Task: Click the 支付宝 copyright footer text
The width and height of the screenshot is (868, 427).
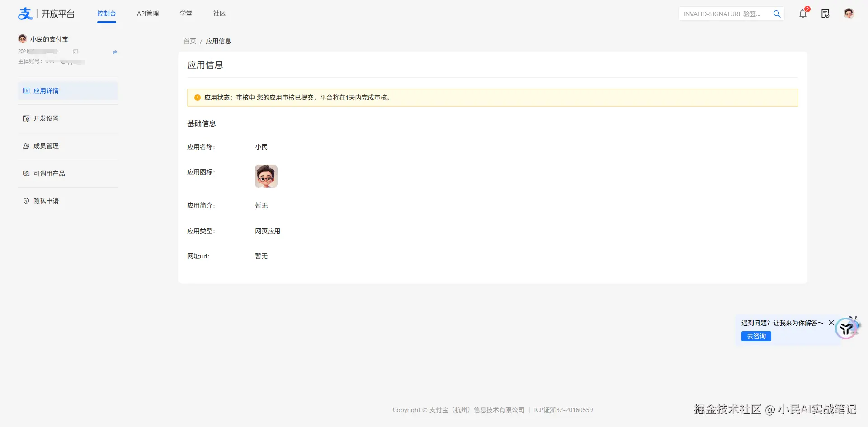Action: [458, 410]
